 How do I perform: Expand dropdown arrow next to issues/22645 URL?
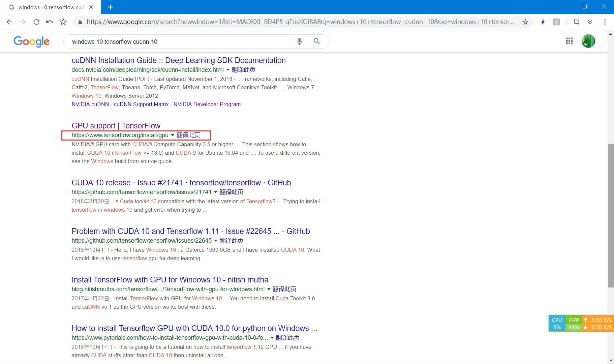pos(216,241)
